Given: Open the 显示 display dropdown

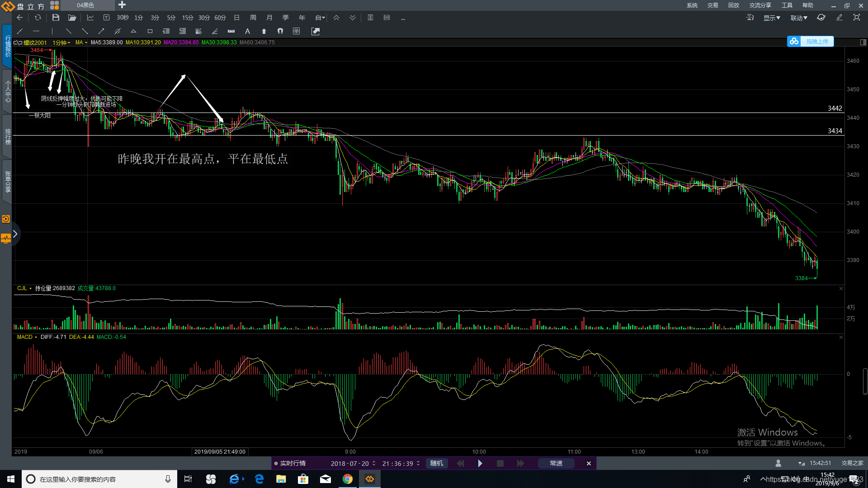Looking at the screenshot, I should (x=772, y=18).
